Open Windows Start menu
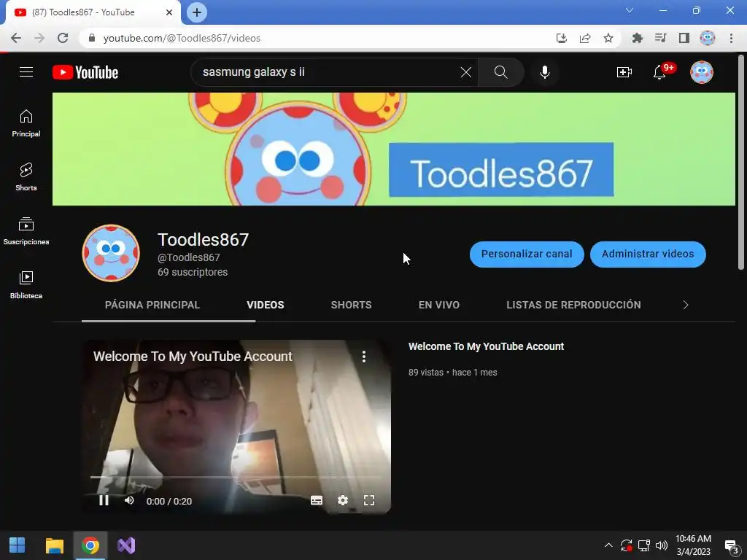Viewport: 747px width, 560px height. 18,545
